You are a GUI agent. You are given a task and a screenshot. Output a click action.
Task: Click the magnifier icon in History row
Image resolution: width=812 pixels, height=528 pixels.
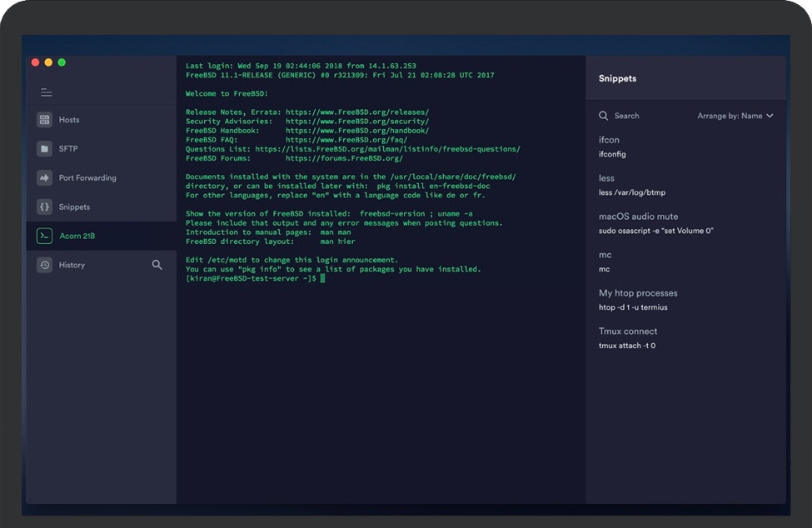(157, 265)
